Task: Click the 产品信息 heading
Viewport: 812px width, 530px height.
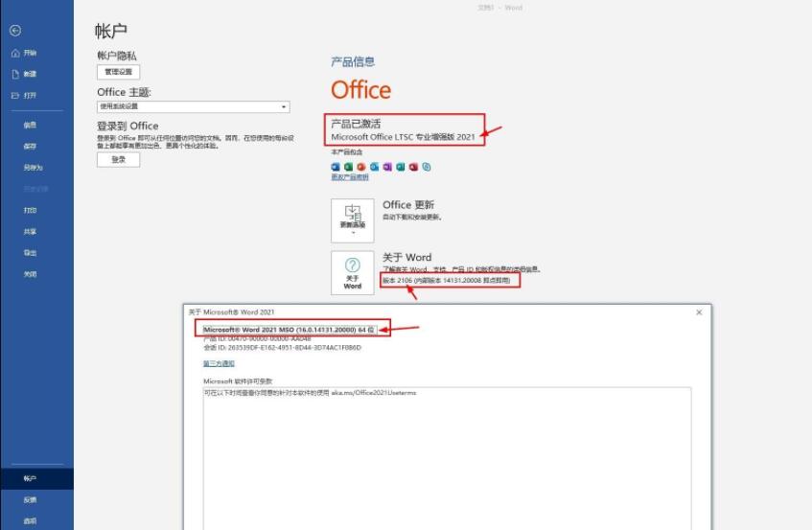Action: coord(353,62)
